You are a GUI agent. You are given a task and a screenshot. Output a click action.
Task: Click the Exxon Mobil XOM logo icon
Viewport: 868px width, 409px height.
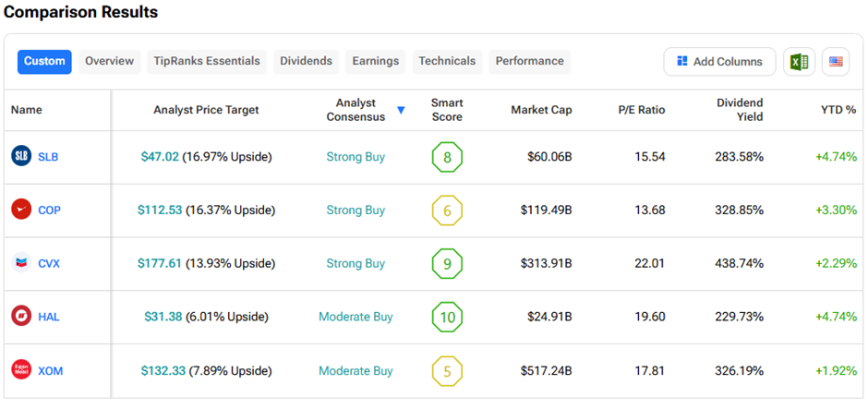pyautogui.click(x=21, y=370)
